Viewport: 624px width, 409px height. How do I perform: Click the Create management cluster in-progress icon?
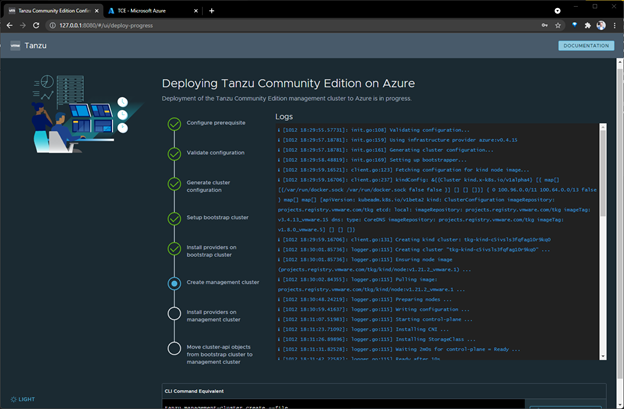[174, 283]
